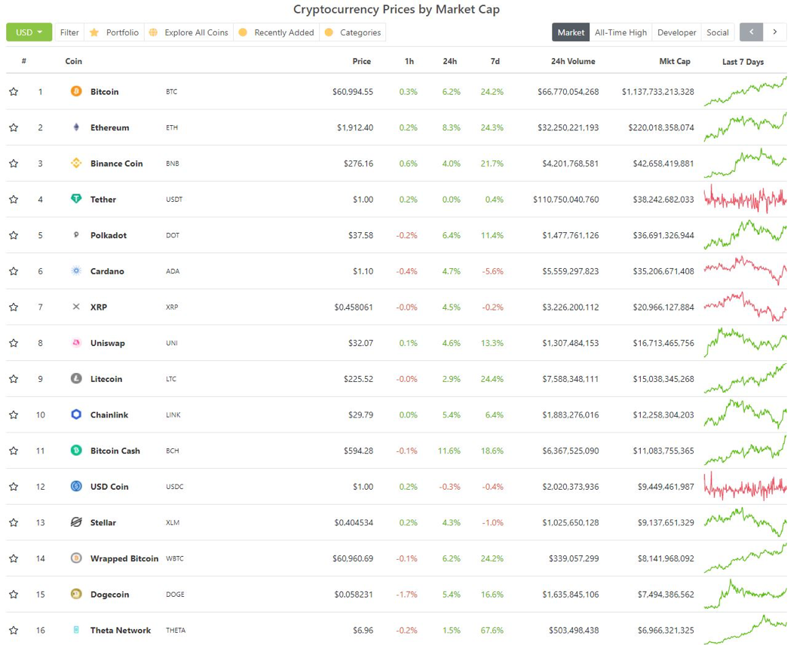Sort by the # rank column

tap(24, 61)
